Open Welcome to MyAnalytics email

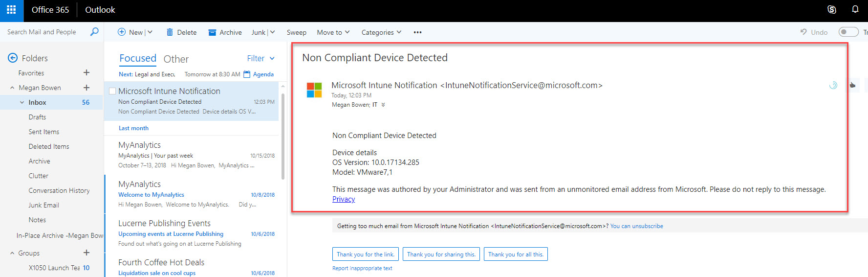pyautogui.click(x=192, y=194)
